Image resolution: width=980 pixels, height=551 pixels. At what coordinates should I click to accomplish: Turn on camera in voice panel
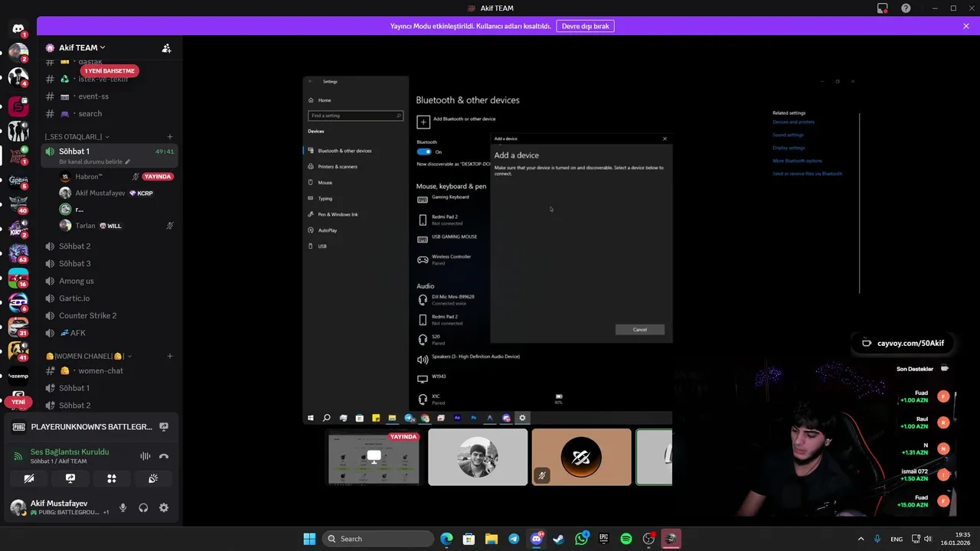(x=29, y=478)
